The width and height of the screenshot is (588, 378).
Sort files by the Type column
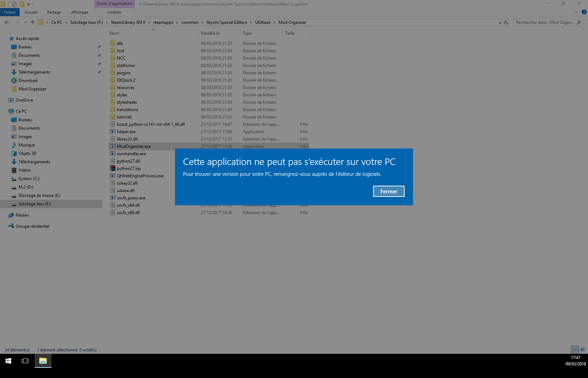(x=247, y=33)
